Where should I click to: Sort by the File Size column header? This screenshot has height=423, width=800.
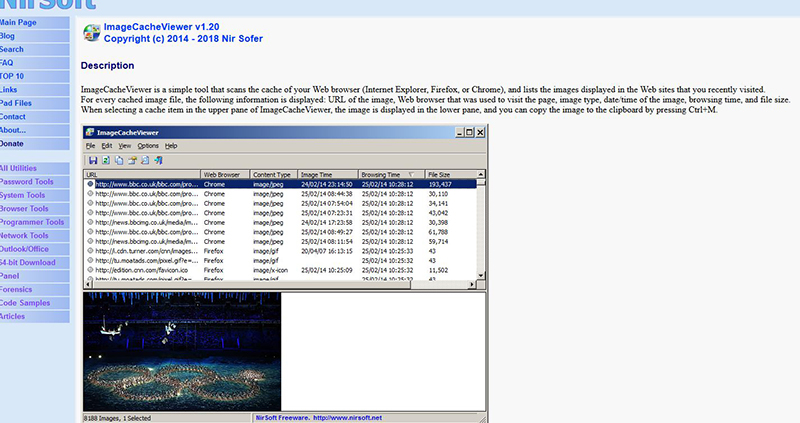coord(451,175)
